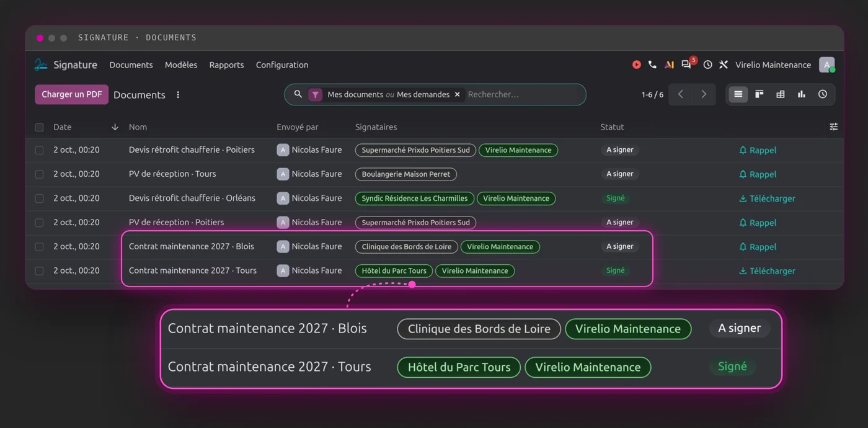868x428 pixels.
Task: Click Nicolas Faure avatar in PV de réception · Tours row
Action: click(x=283, y=174)
